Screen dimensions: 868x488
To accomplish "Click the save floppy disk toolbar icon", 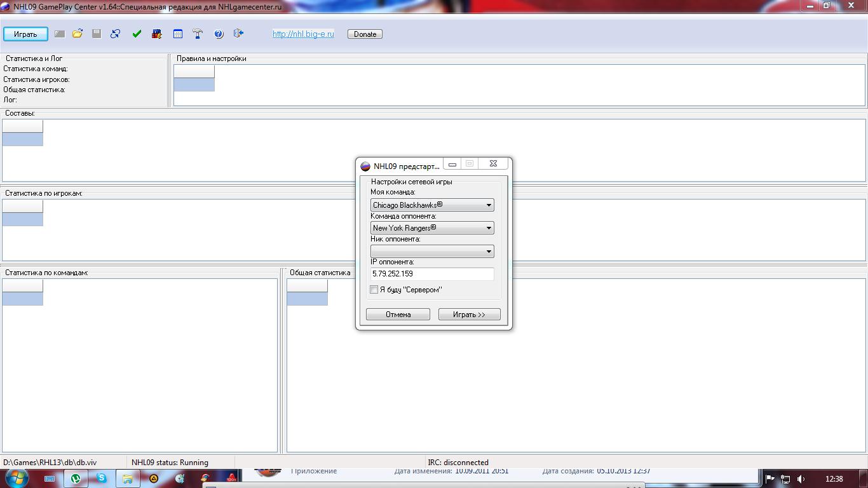I will pyautogui.click(x=97, y=34).
